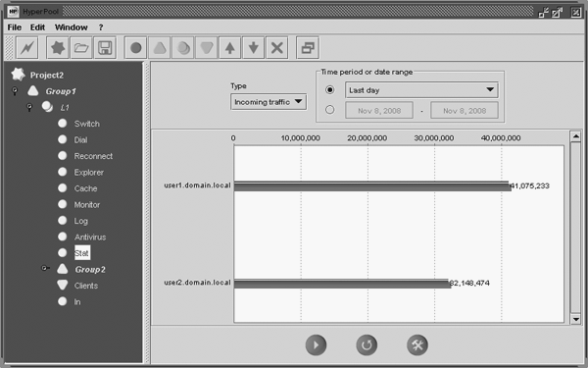The width and height of the screenshot is (588, 368).
Task: Click the round refresh button
Action: coord(367,344)
